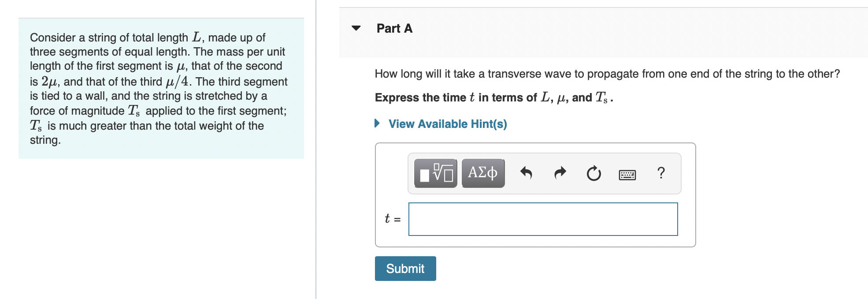Click the Part A collapse caret
The image size is (868, 299).
(x=355, y=29)
